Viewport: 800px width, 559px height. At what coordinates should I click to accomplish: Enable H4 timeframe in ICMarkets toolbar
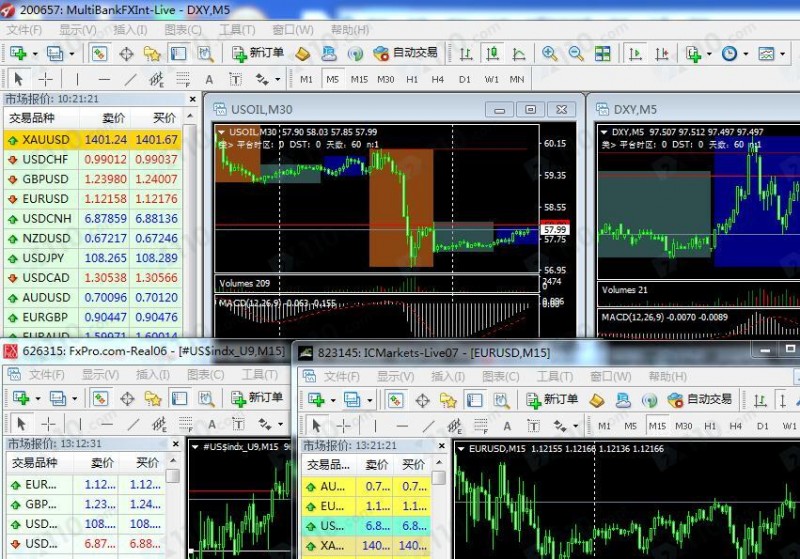point(737,425)
